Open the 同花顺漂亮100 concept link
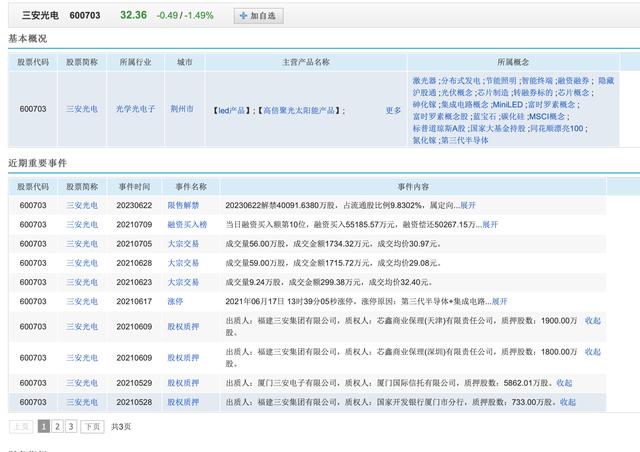The width and height of the screenshot is (640, 452). (x=557, y=128)
